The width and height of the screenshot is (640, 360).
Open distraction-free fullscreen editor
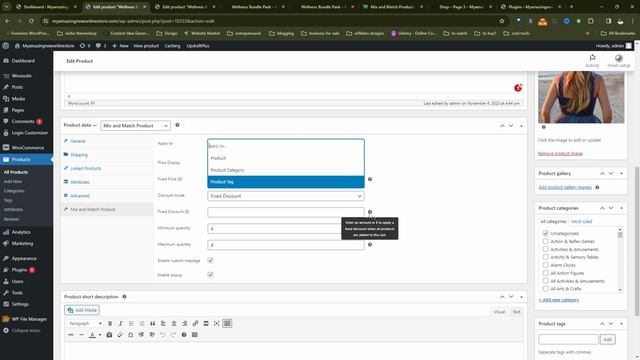coord(216,323)
